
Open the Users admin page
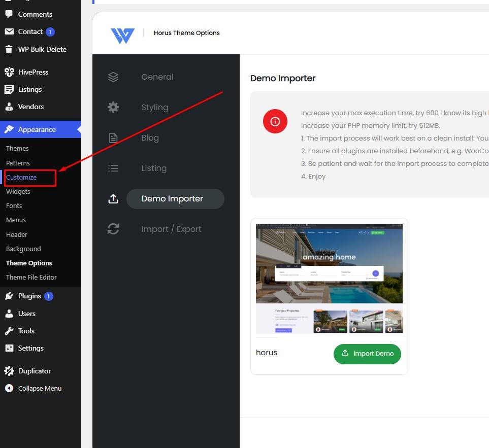pyautogui.click(x=27, y=314)
